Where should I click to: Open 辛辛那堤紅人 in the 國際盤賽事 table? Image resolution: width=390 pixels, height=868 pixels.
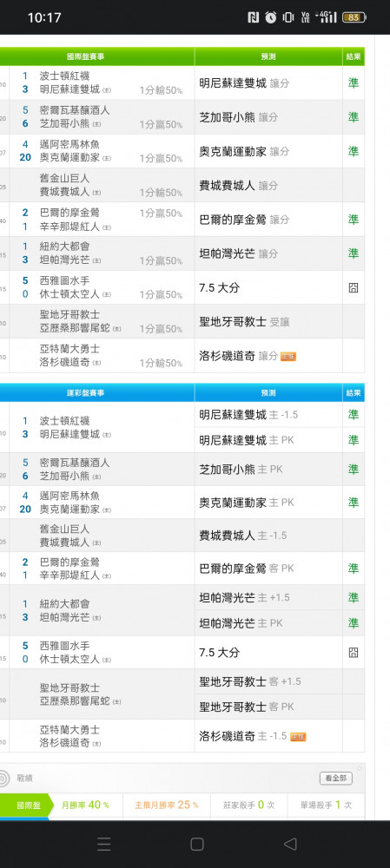pos(69,227)
